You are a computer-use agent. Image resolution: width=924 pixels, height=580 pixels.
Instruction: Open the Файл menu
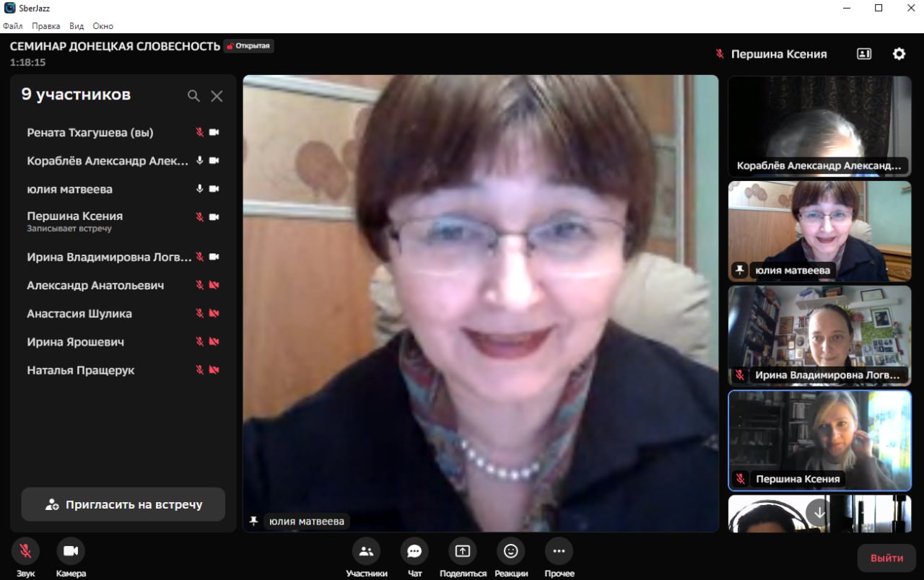(x=13, y=26)
